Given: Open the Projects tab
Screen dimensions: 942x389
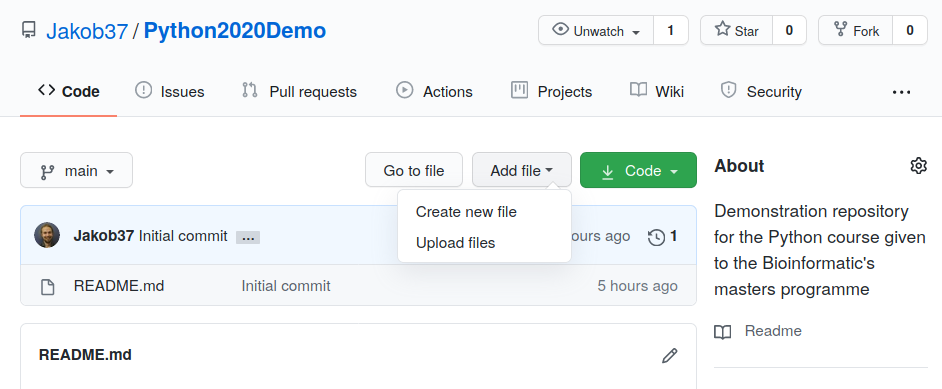Looking at the screenshot, I should pyautogui.click(x=552, y=91).
